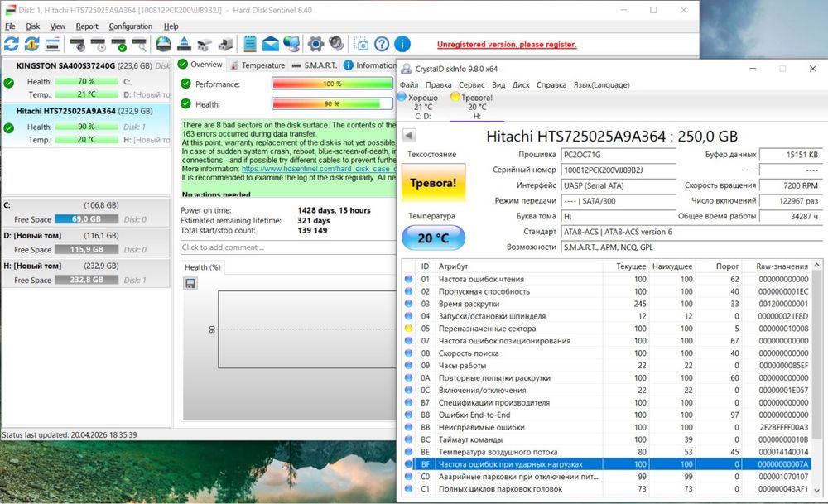The image size is (828, 504).
Task: Open the Configuration menu
Action: pyautogui.click(x=131, y=26)
